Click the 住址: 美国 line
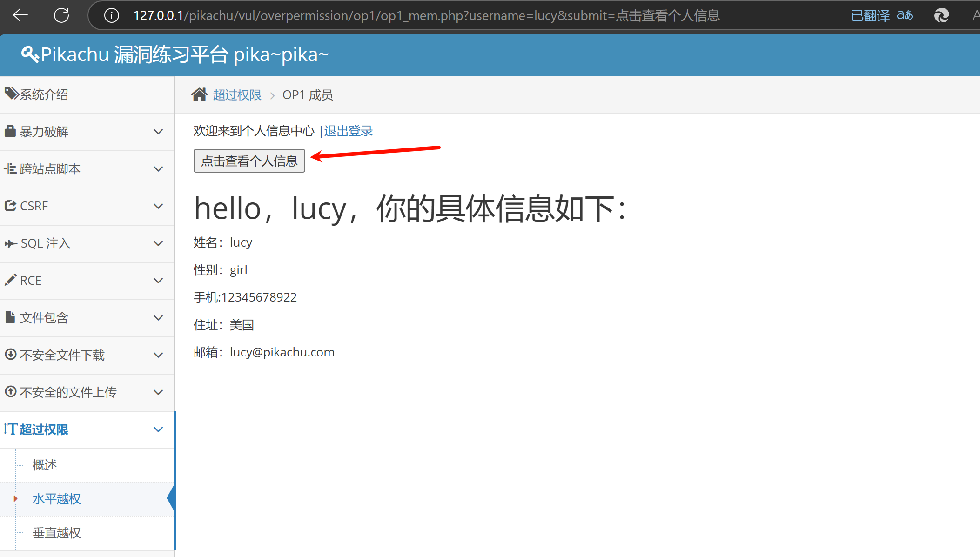 224,325
